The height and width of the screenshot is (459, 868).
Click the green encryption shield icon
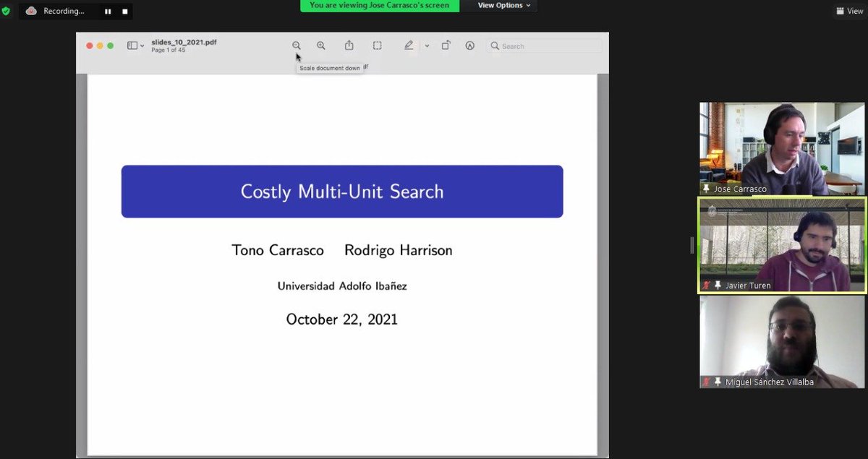click(x=6, y=11)
